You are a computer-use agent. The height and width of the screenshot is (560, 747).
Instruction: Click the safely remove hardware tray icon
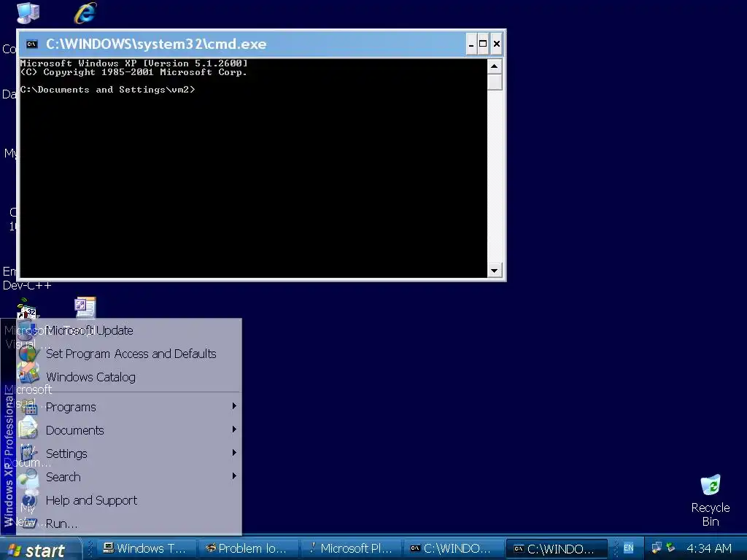coord(671,548)
